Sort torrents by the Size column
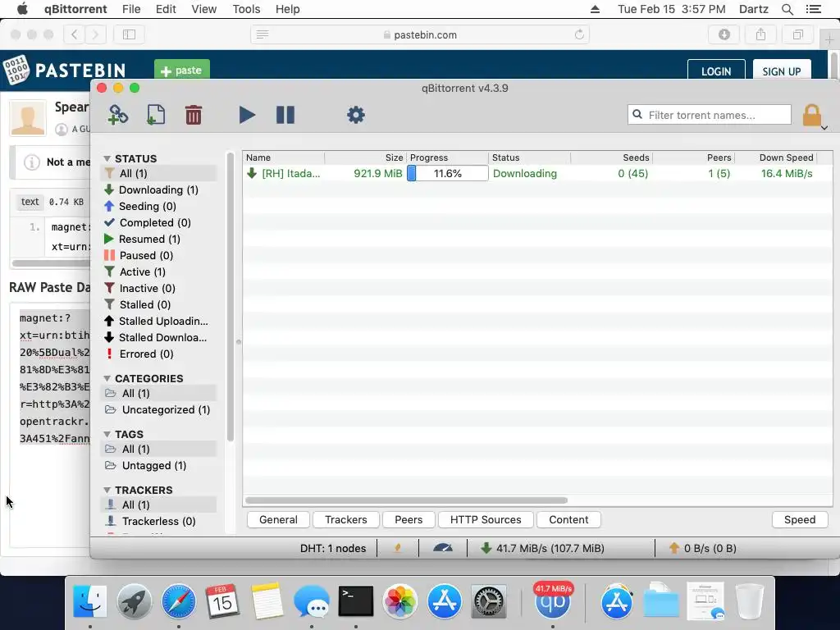Viewport: 840px width, 630px height. (365, 157)
